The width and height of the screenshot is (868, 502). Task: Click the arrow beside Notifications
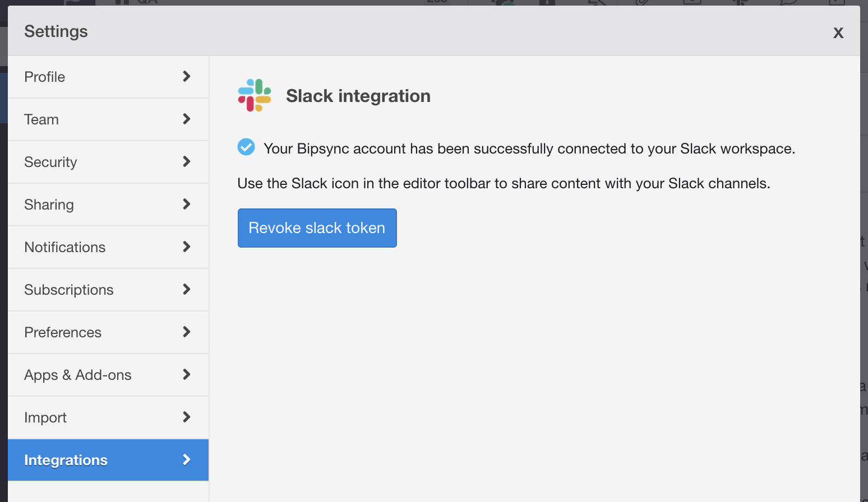click(x=187, y=247)
